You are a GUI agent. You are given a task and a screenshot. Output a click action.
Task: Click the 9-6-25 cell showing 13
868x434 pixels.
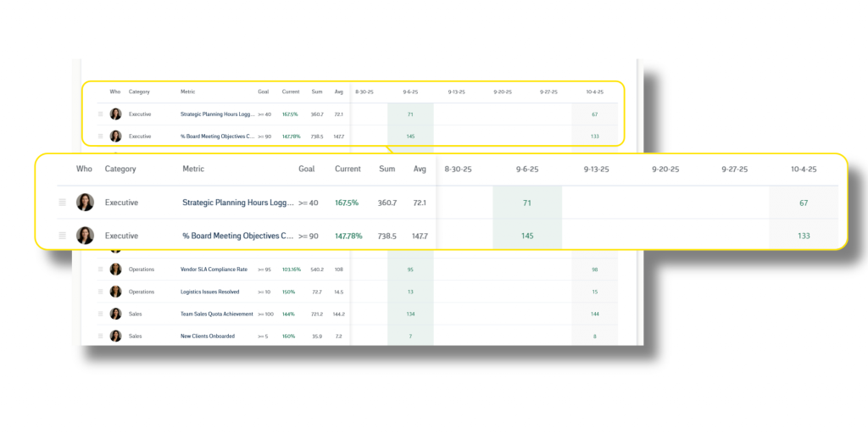[x=410, y=292]
